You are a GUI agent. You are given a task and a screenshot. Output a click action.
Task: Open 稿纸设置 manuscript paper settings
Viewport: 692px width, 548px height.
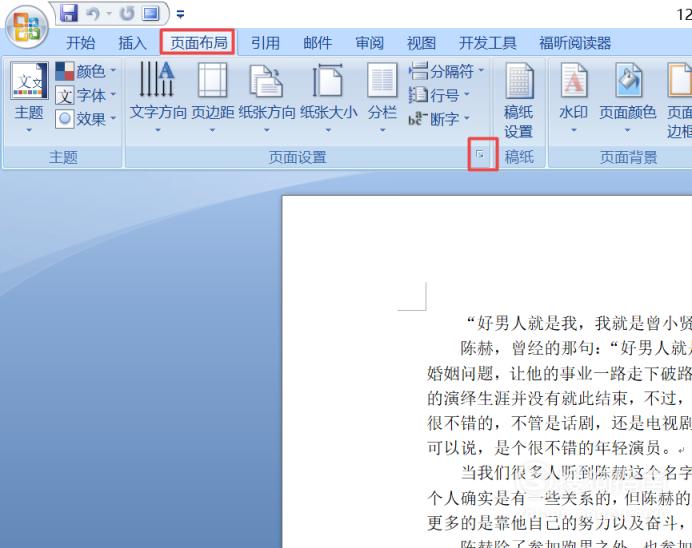tap(519, 101)
